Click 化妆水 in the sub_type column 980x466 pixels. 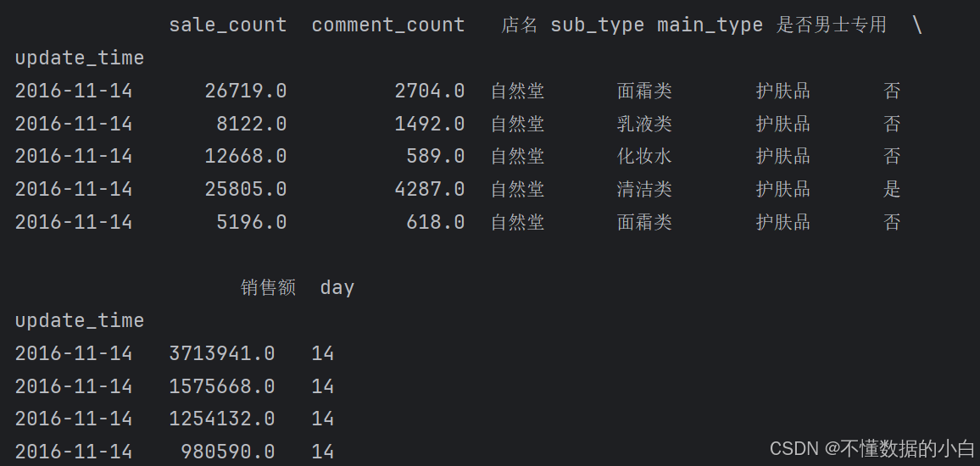(x=644, y=156)
